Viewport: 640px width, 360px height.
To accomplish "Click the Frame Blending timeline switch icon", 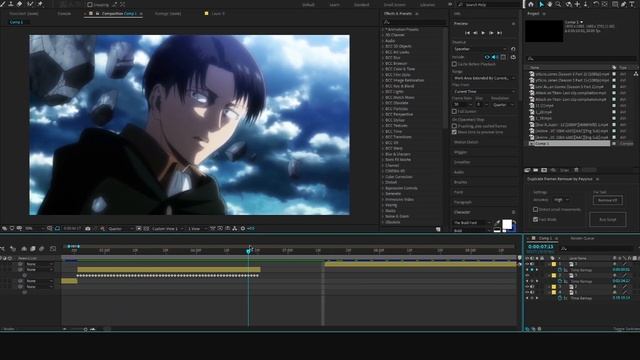I will tap(33, 248).
